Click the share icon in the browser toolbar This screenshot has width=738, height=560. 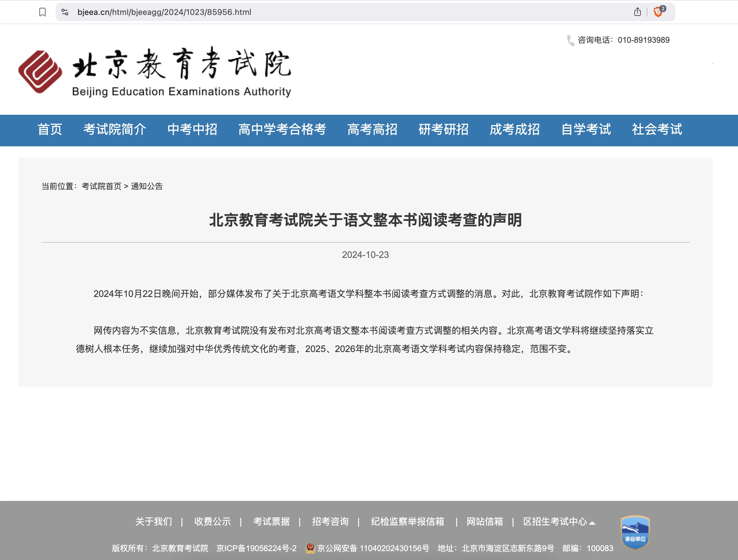click(x=638, y=12)
